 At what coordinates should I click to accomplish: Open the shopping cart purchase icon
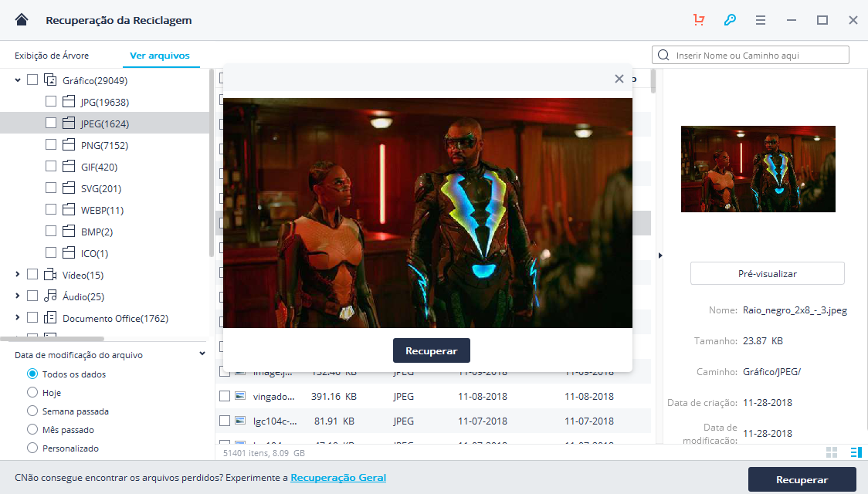[699, 20]
